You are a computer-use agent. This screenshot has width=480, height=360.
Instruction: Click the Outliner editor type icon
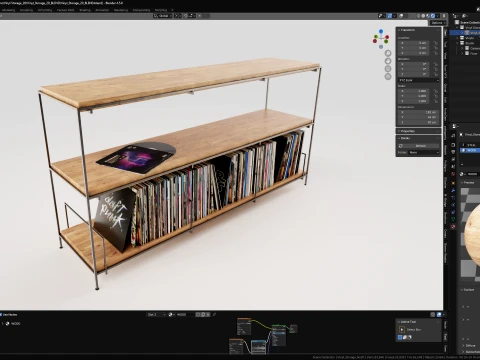tap(456, 16)
